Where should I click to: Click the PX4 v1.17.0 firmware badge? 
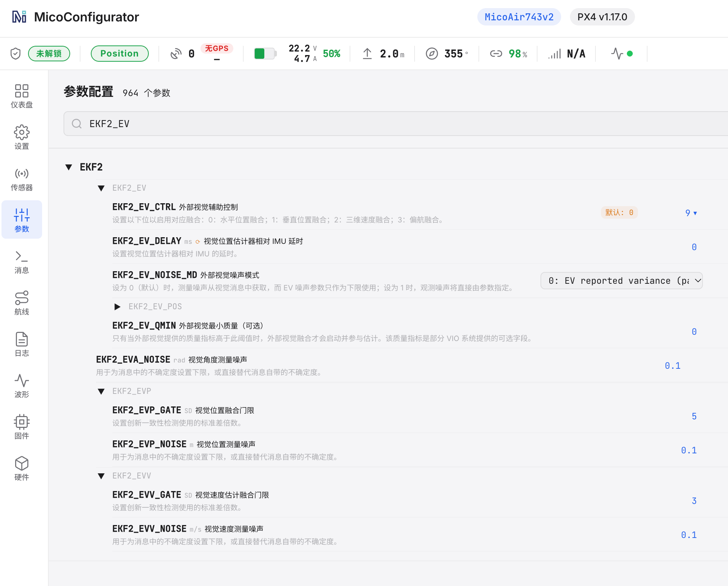click(602, 17)
